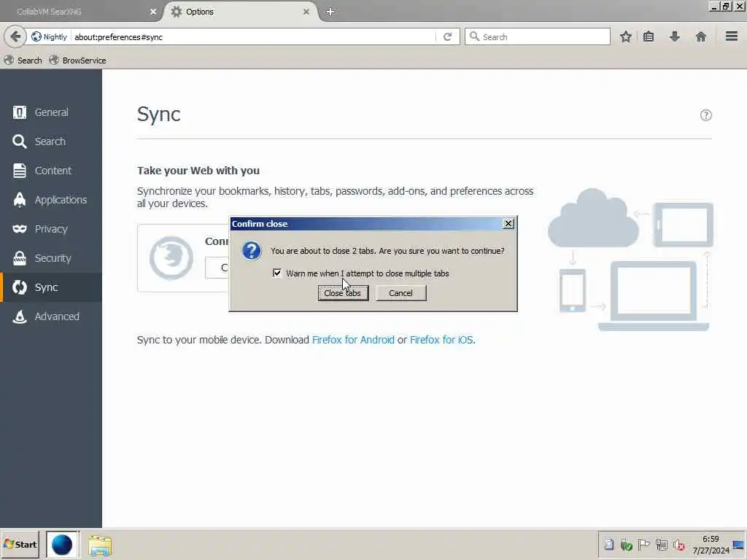Open the Security preferences pane
This screenshot has width=747, height=560.
(x=51, y=258)
